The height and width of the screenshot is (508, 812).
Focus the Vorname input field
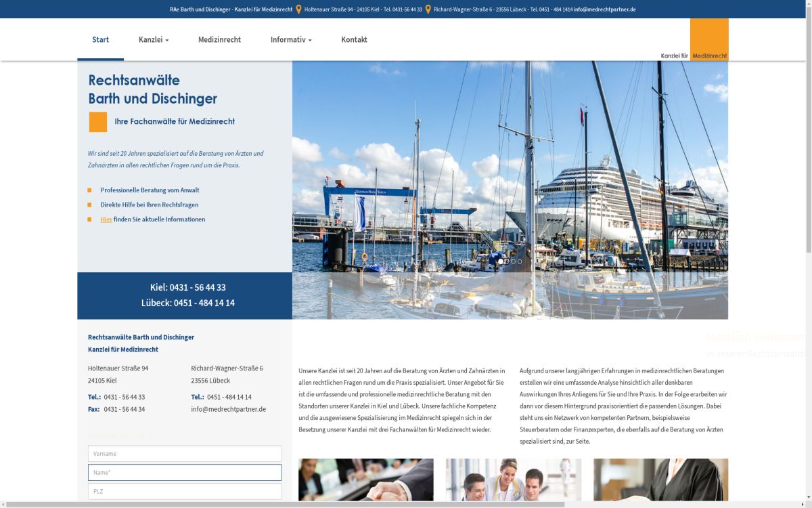coord(184,454)
